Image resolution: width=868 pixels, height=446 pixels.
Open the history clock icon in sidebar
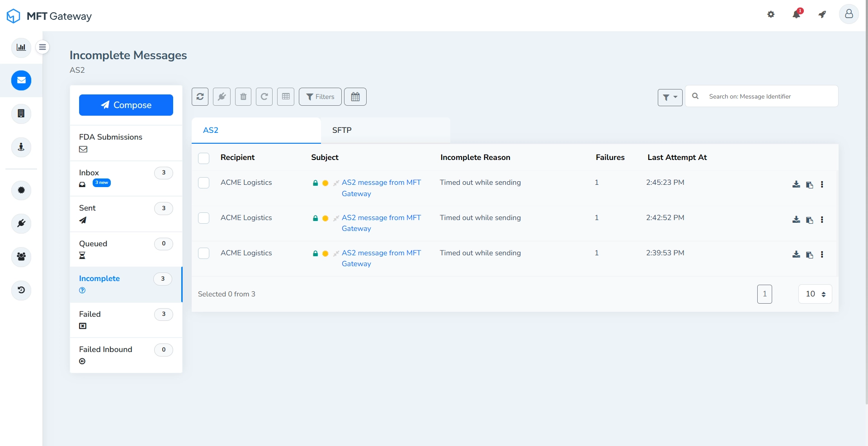[x=21, y=290]
